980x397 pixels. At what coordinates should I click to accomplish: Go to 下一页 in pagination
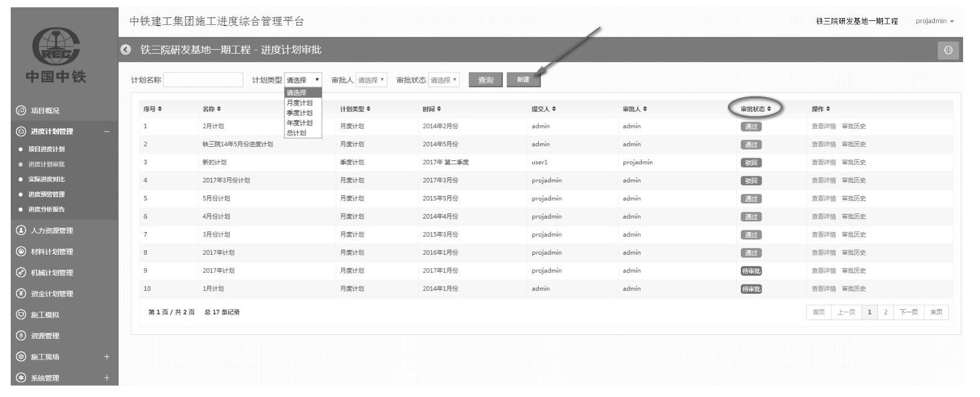pos(908,312)
